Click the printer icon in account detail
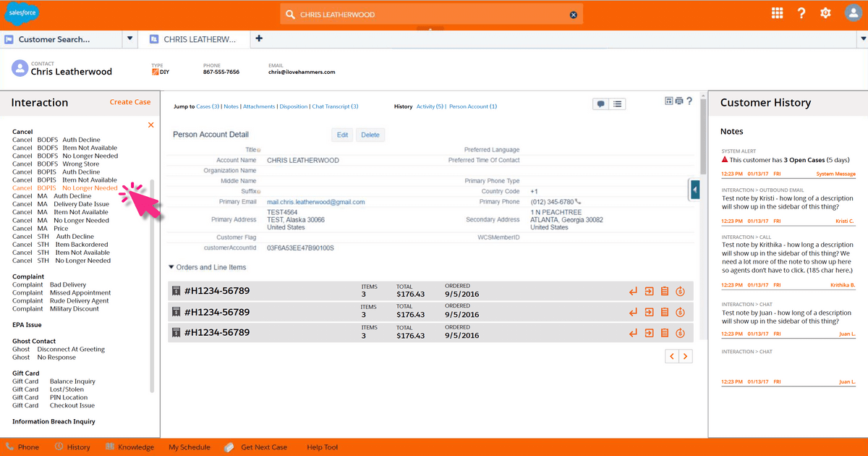 tap(678, 101)
